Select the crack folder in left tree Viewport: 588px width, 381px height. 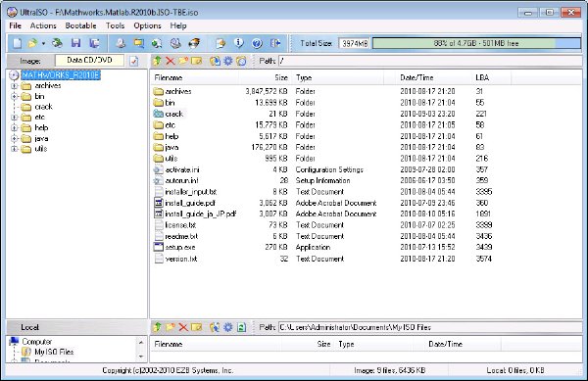click(x=43, y=107)
